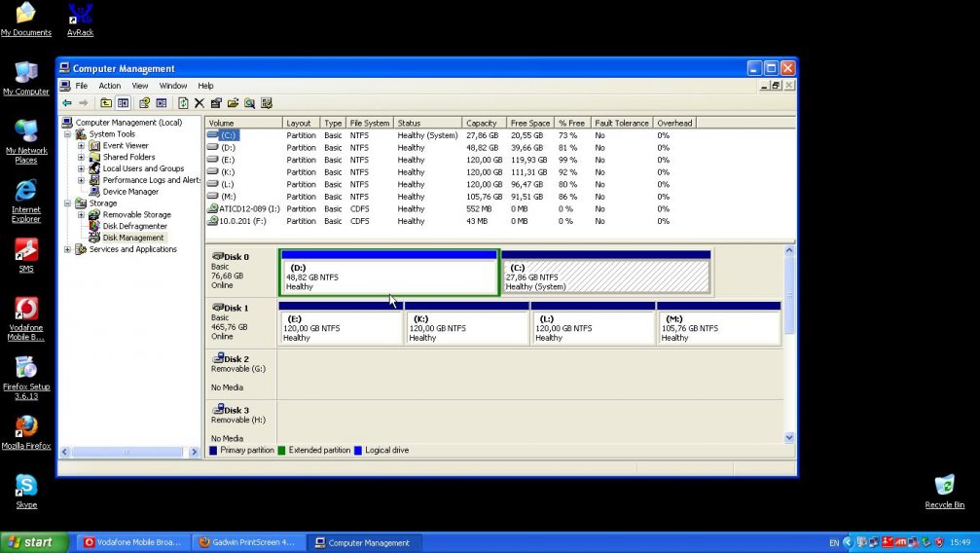Viewport: 980px width, 553px height.
Task: Open the View menu
Action: (140, 86)
